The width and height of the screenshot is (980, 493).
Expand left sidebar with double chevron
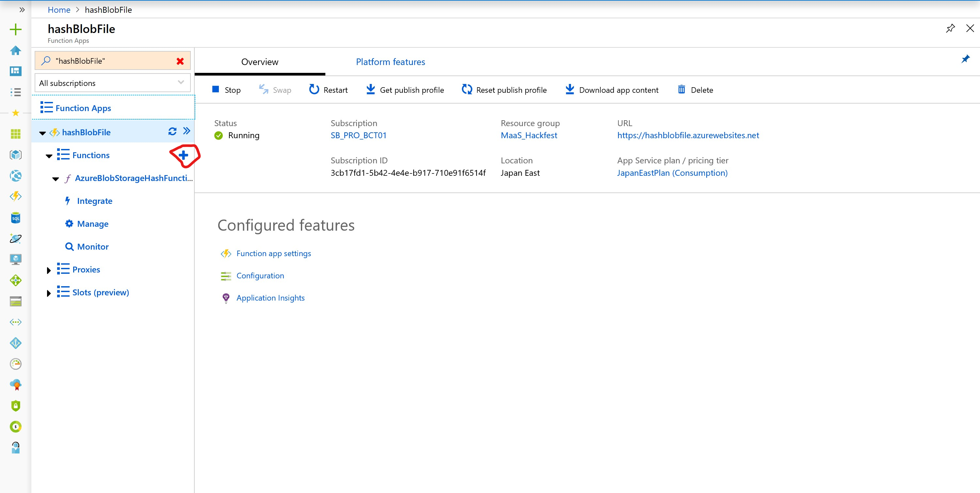pyautogui.click(x=22, y=10)
